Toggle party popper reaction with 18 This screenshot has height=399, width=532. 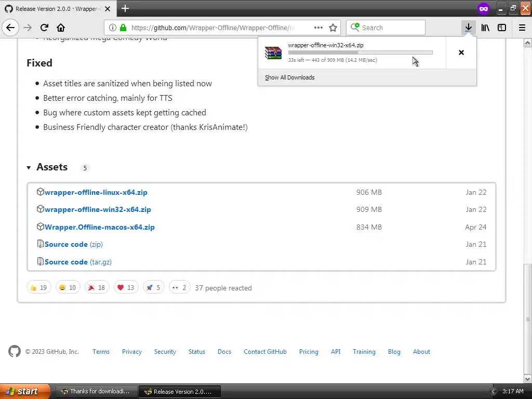coord(97,287)
